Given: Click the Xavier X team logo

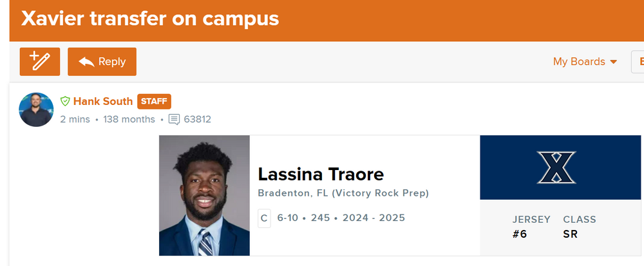Looking at the screenshot, I should (556, 167).
